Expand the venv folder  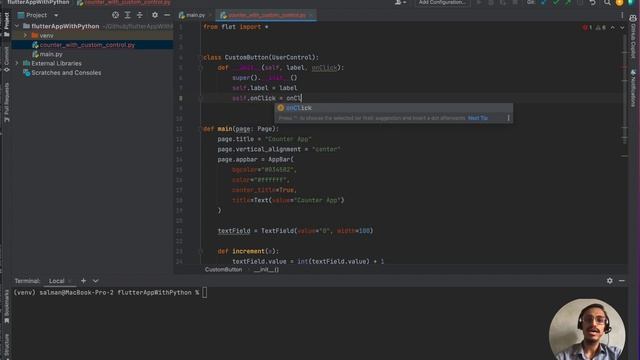(25, 36)
